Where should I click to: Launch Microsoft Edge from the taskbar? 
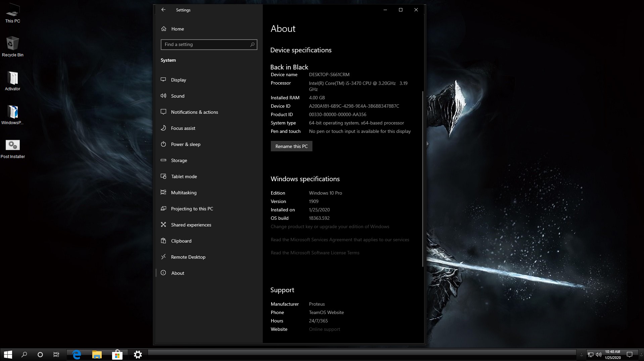pos(77,355)
